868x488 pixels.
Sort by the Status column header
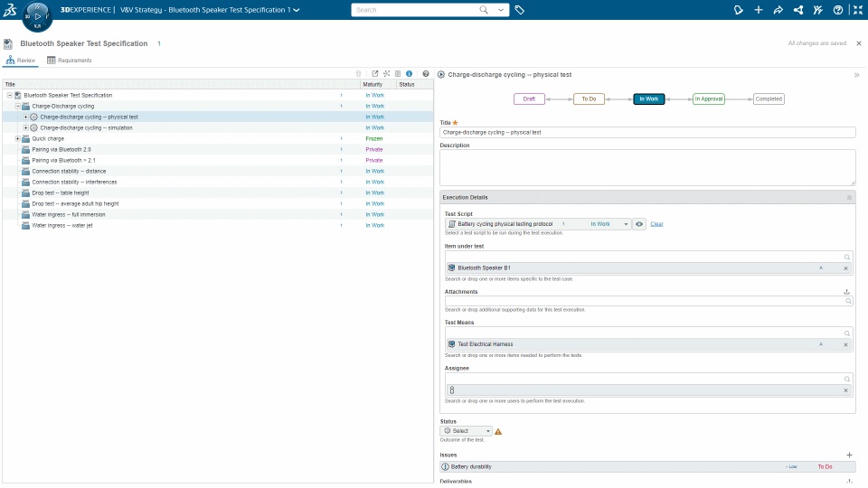point(415,85)
